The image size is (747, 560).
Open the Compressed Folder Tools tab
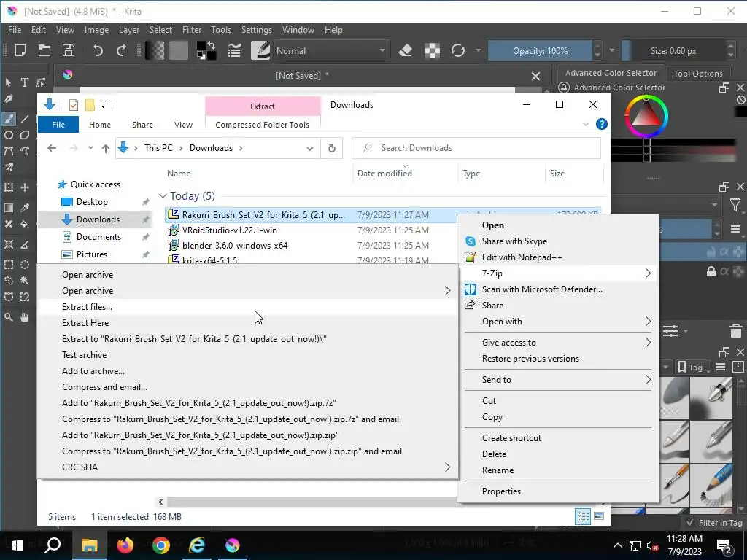coord(262,124)
